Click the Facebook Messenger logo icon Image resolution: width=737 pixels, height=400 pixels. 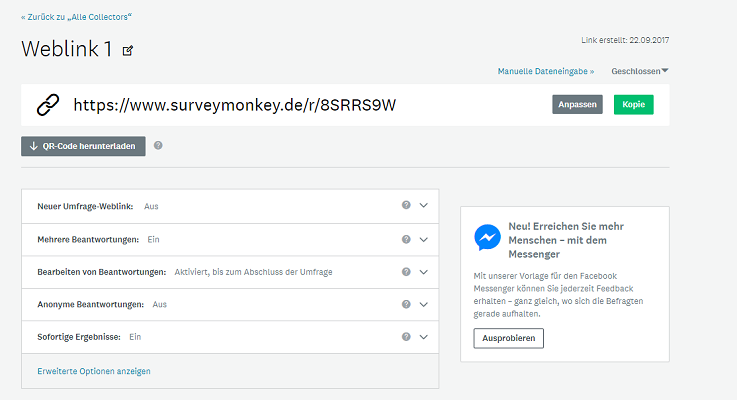coord(488,237)
